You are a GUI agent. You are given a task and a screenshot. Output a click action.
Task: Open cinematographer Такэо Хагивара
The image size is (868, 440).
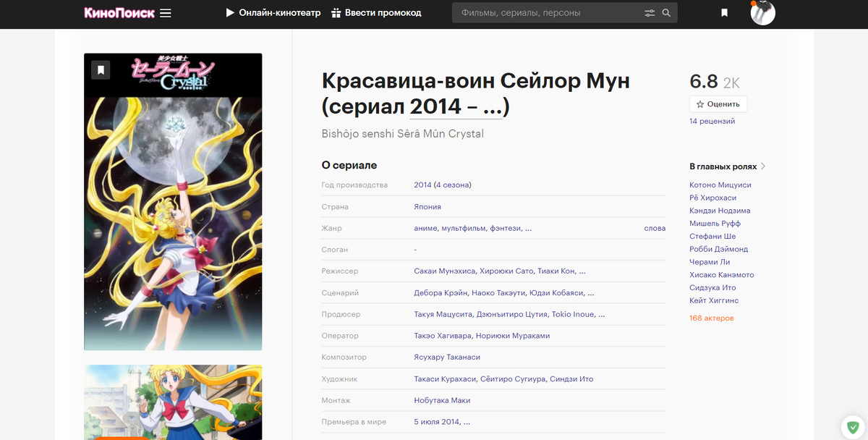coord(444,336)
